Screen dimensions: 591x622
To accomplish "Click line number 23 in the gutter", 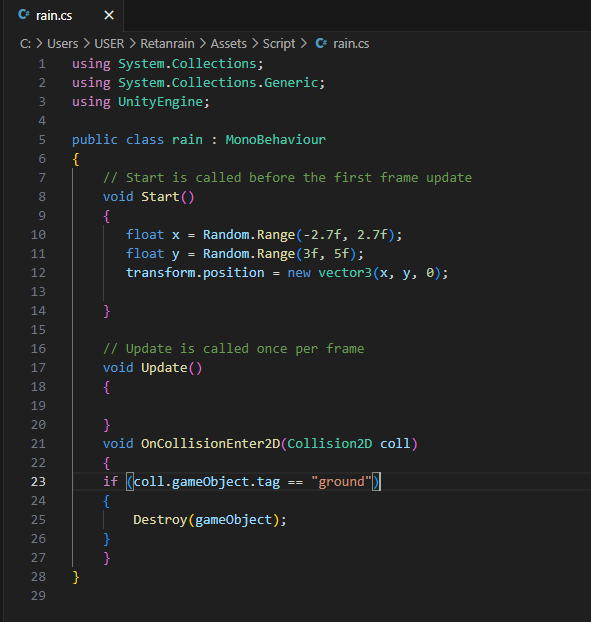I will (x=38, y=482).
